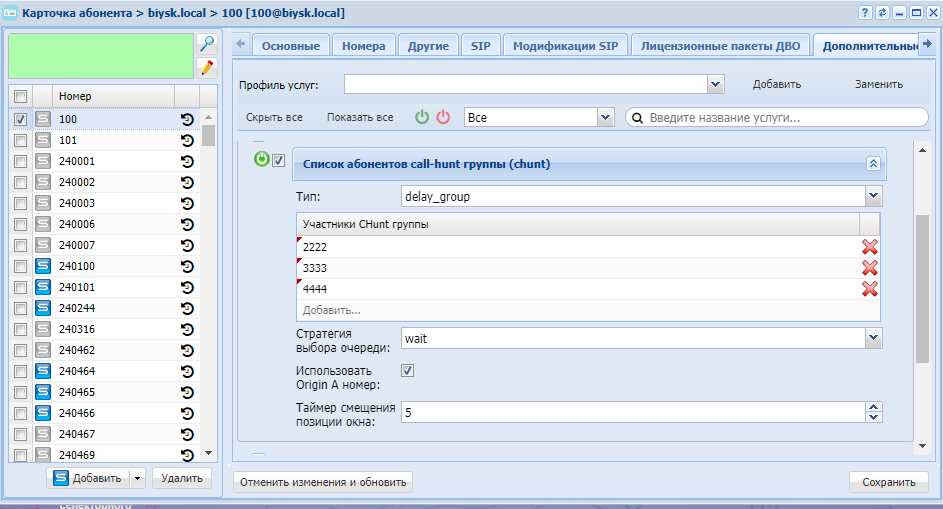This screenshot has height=509, width=943.
Task: Open the 'Лицензионные пакеты ДВО' tab
Action: 719,46
